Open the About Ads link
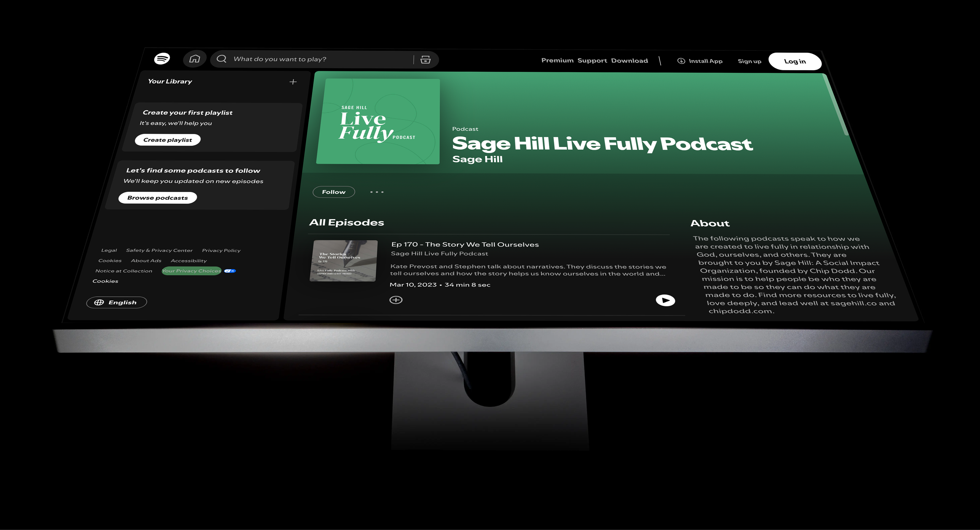 pyautogui.click(x=146, y=261)
